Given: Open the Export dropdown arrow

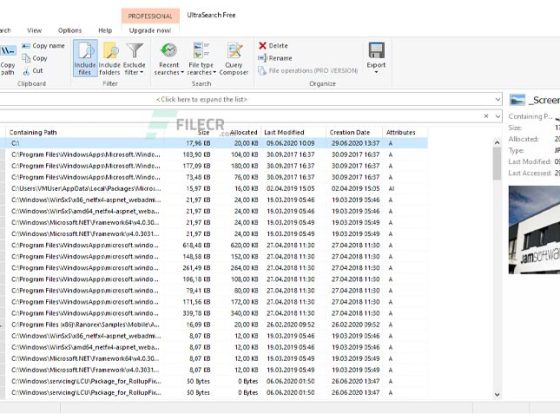Looking at the screenshot, I should tap(376, 72).
